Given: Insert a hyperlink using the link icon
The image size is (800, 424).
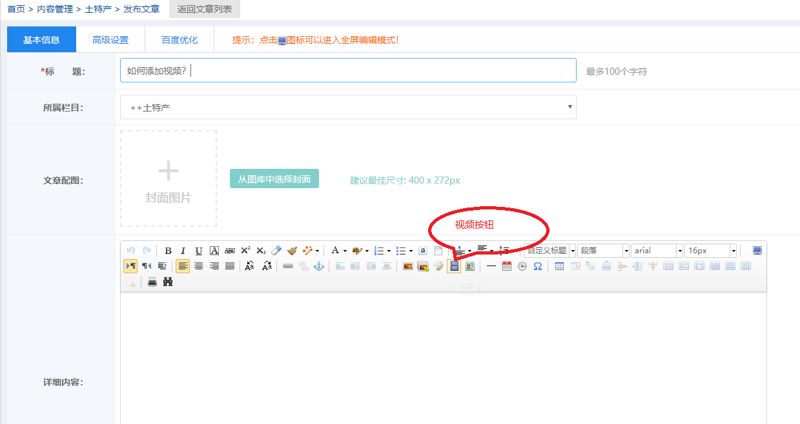Looking at the screenshot, I should click(288, 267).
